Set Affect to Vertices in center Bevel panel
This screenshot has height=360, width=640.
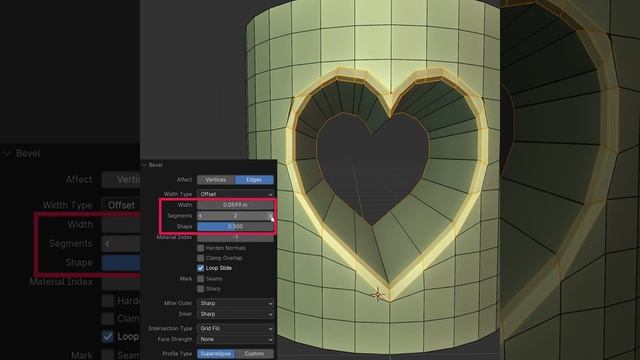click(x=216, y=180)
